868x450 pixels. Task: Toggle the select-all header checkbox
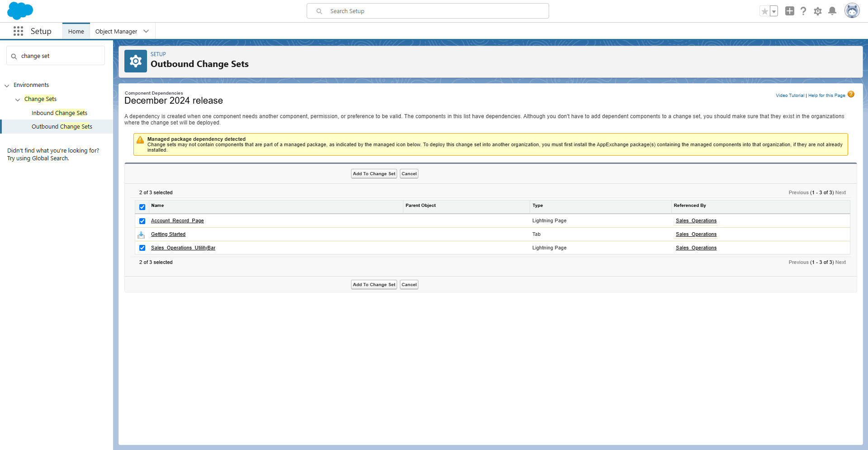tap(142, 207)
